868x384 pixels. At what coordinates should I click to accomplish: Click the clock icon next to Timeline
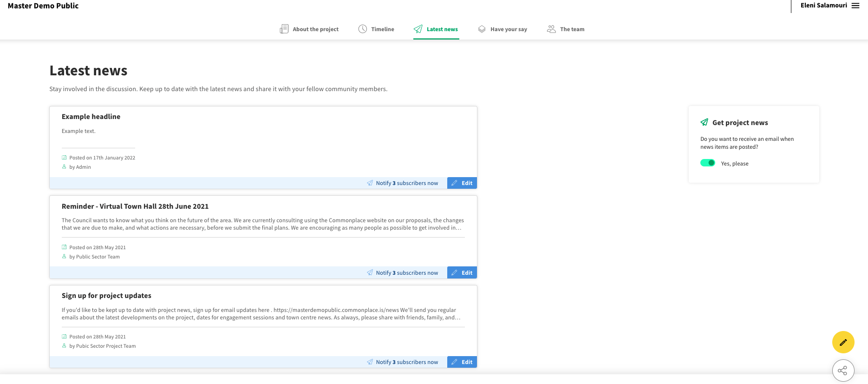(x=363, y=29)
